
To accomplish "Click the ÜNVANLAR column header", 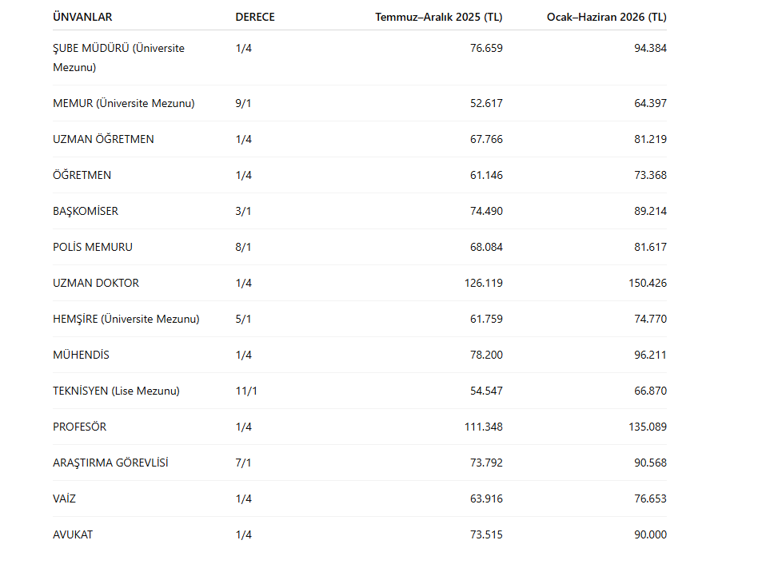I will (x=82, y=18).
